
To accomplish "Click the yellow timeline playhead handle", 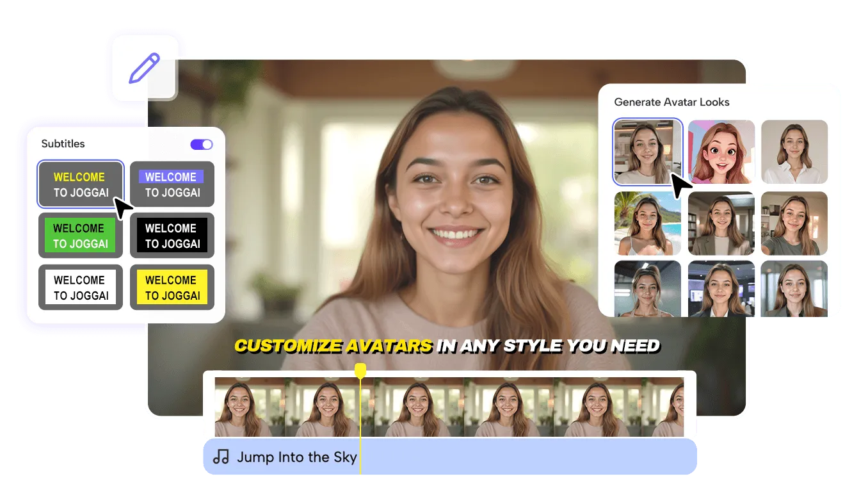I will 360,371.
